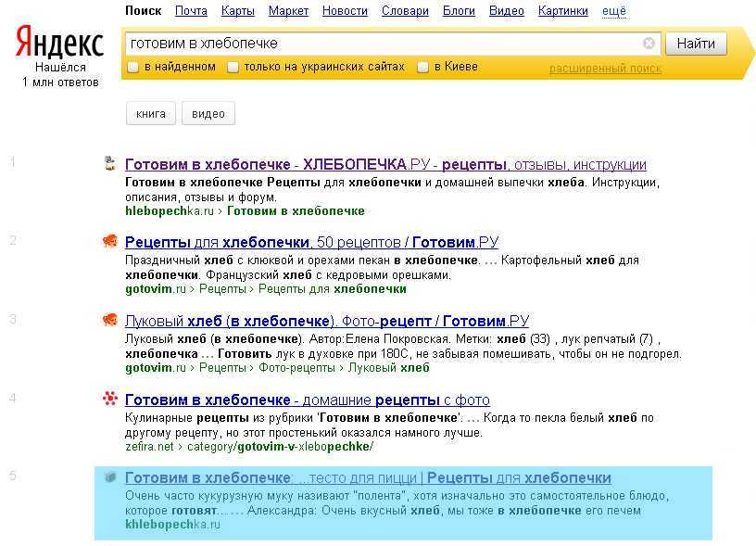This screenshot has width=756, height=546.
Task: Open the Карты service tab
Action: (238, 10)
